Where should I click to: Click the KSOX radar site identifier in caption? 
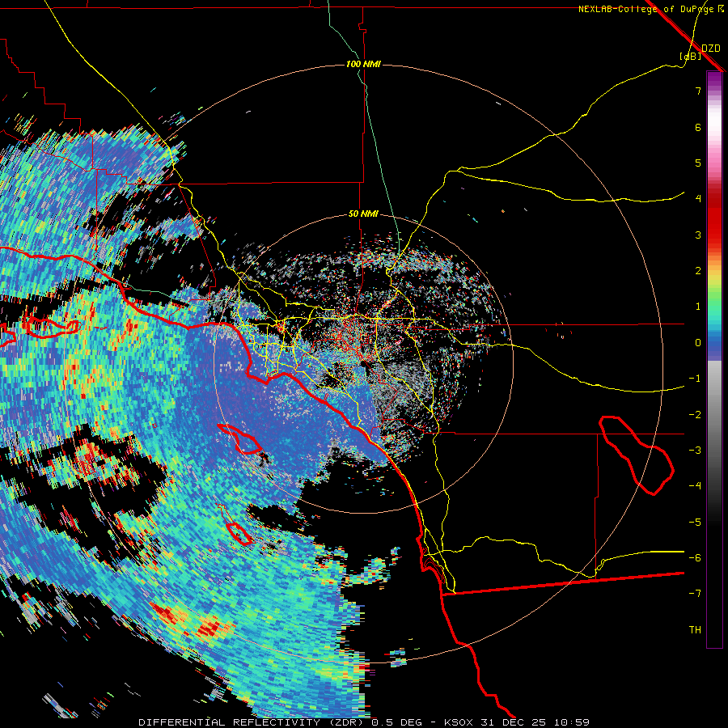[x=459, y=722]
